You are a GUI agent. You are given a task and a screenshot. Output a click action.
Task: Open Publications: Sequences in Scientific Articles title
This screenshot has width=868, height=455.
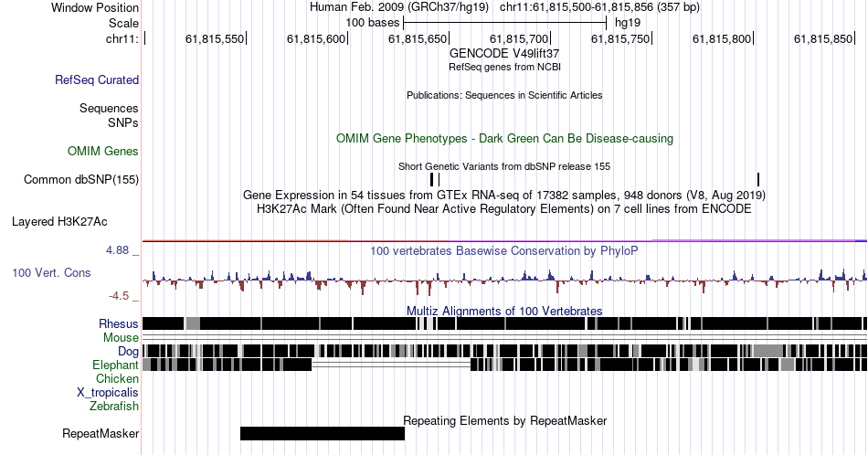click(504, 95)
